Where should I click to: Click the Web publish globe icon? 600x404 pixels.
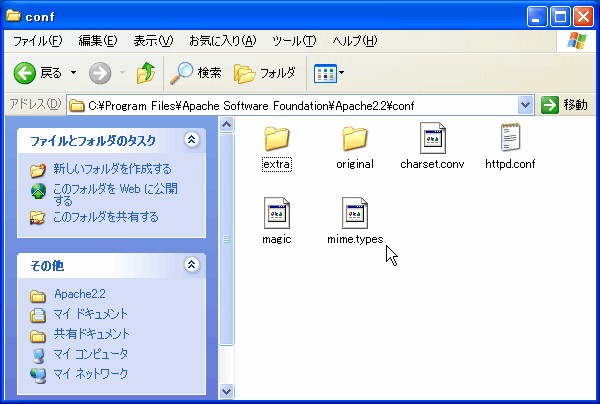pyautogui.click(x=38, y=191)
